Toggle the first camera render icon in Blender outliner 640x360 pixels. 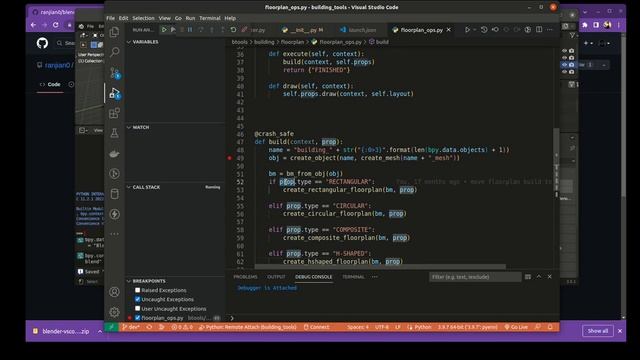pyautogui.click(x=572, y=51)
